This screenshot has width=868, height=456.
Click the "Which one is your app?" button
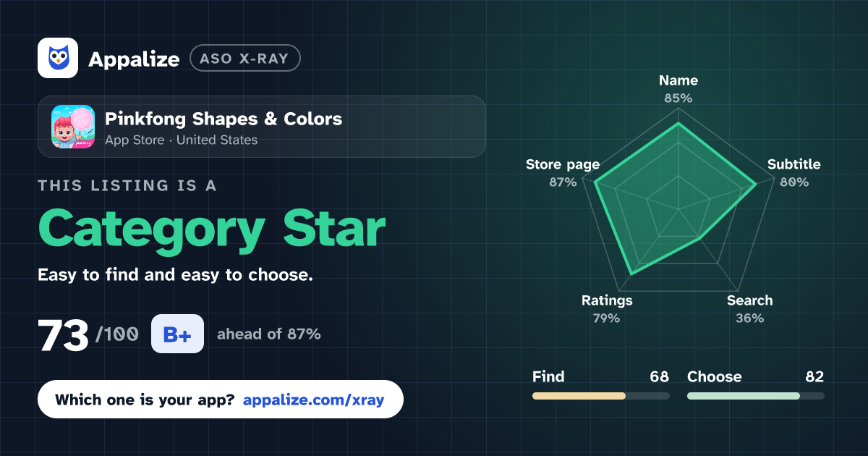pos(220,400)
